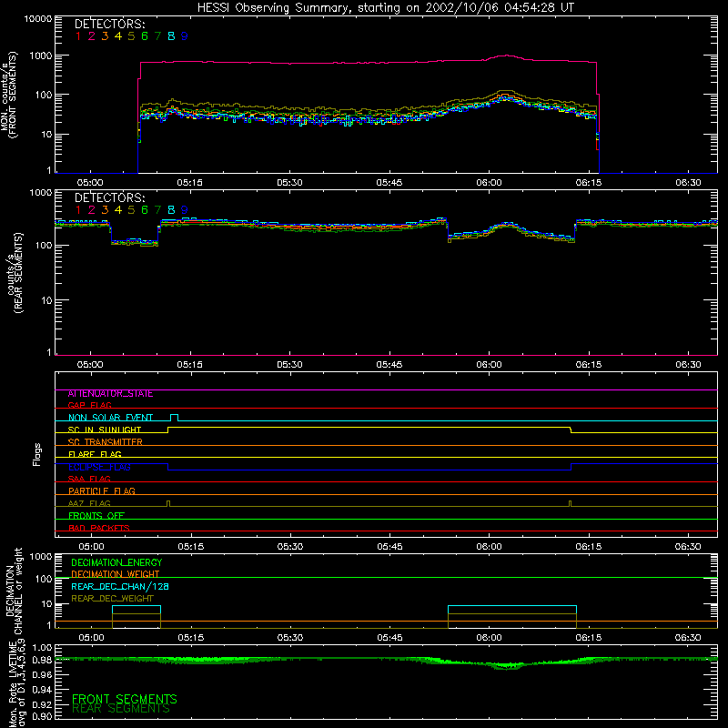
Task: Click 06:00 tick label under front segments plot
Action: 489,183
